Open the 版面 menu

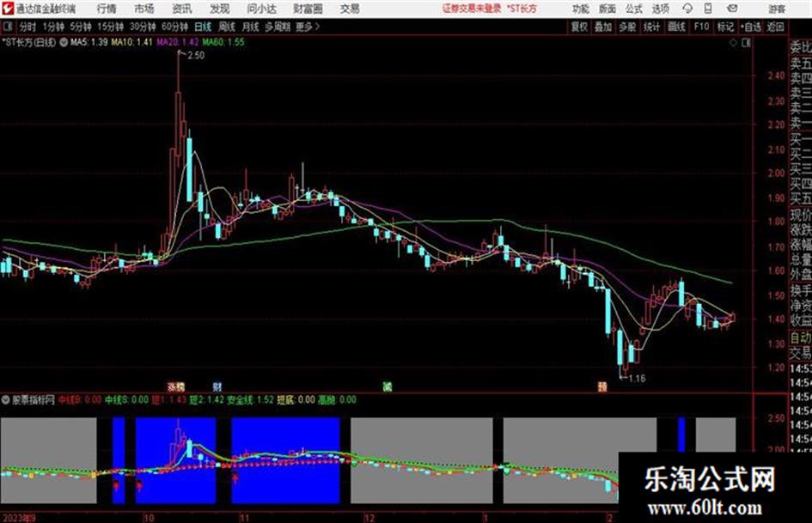click(x=607, y=9)
